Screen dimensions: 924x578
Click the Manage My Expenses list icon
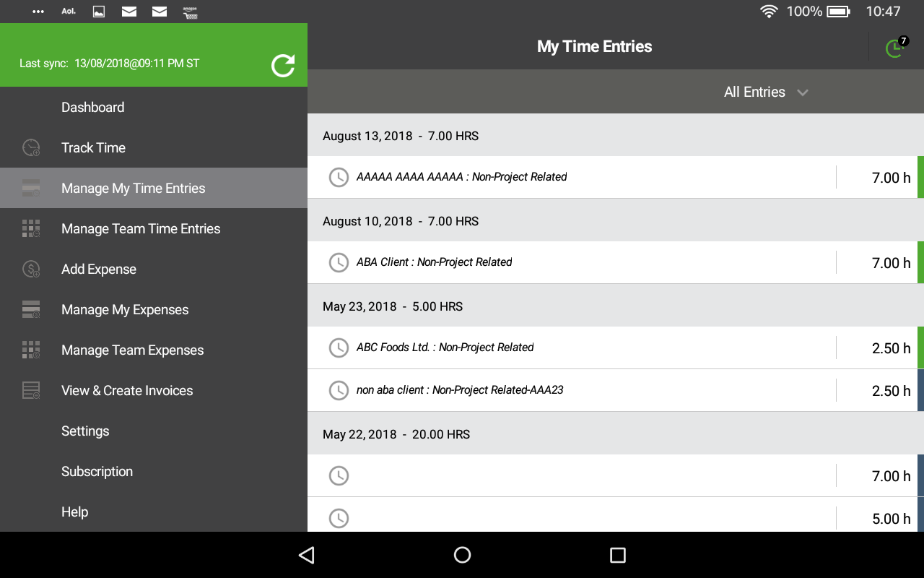pyautogui.click(x=30, y=309)
